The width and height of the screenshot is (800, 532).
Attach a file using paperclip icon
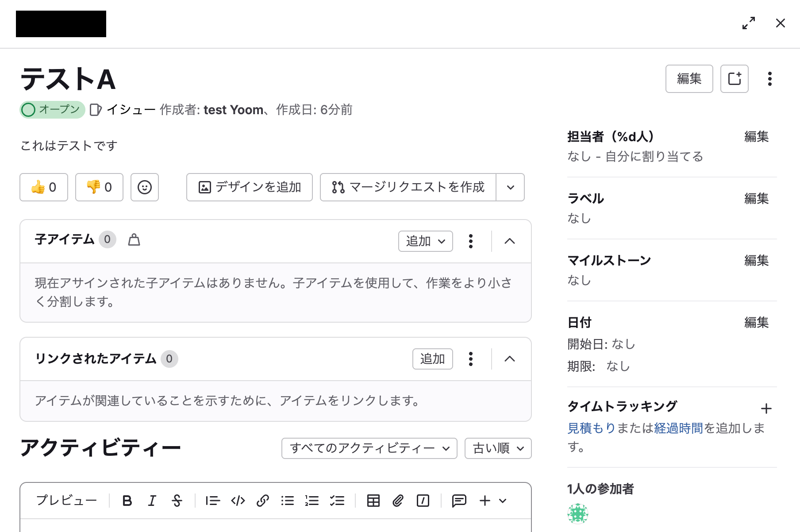click(398, 501)
